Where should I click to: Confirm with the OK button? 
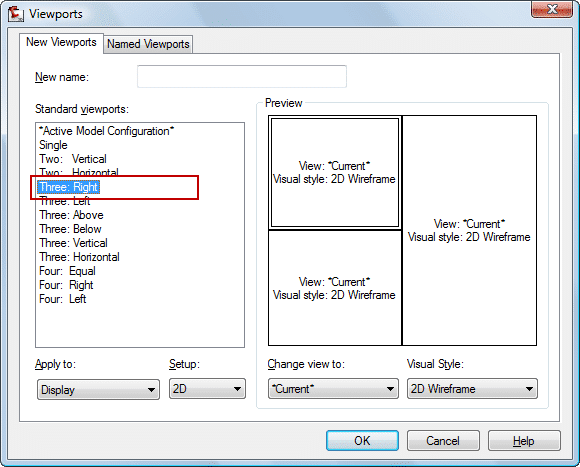(x=362, y=440)
